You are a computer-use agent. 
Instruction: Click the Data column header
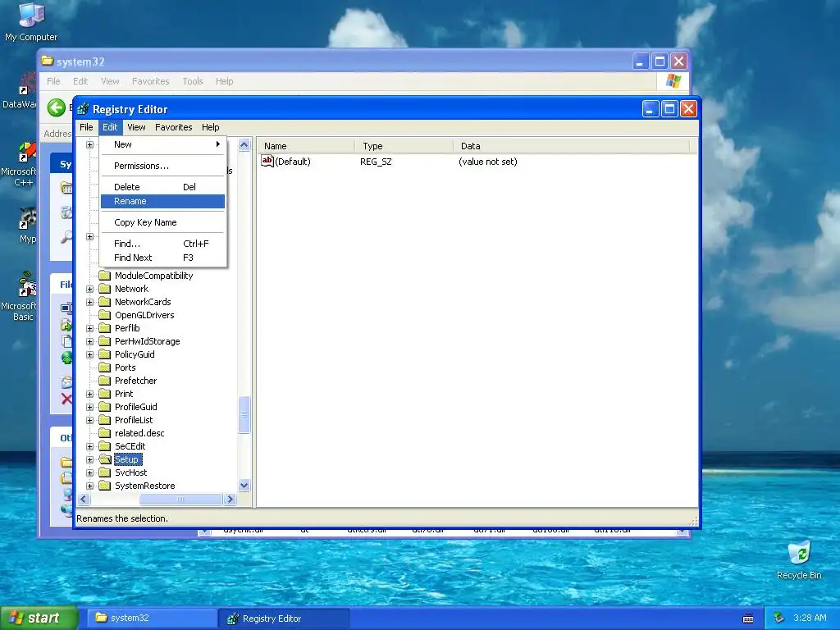571,146
